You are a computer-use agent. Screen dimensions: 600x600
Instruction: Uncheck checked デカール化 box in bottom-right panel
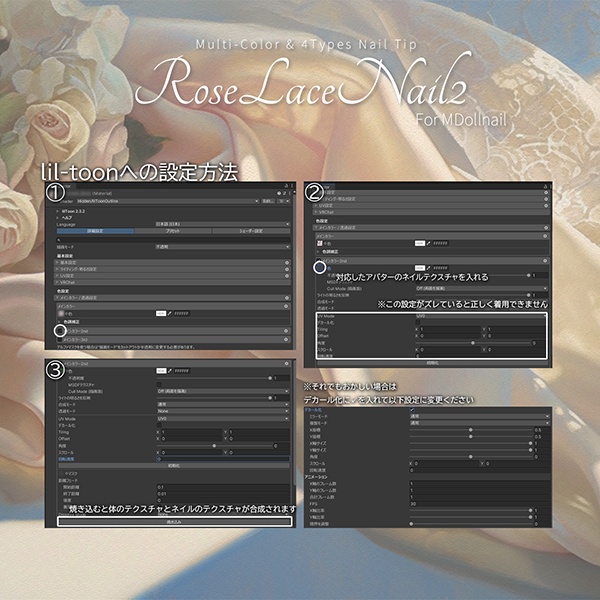pos(412,410)
